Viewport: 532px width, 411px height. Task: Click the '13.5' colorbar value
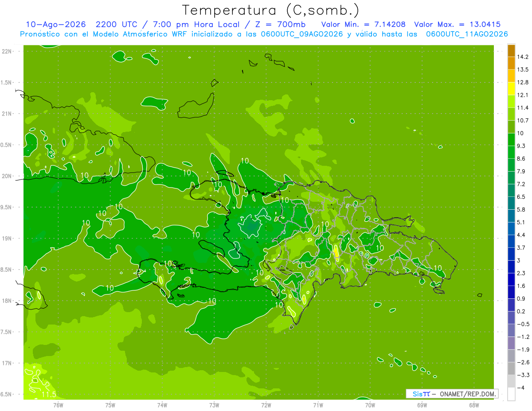coord(523,70)
